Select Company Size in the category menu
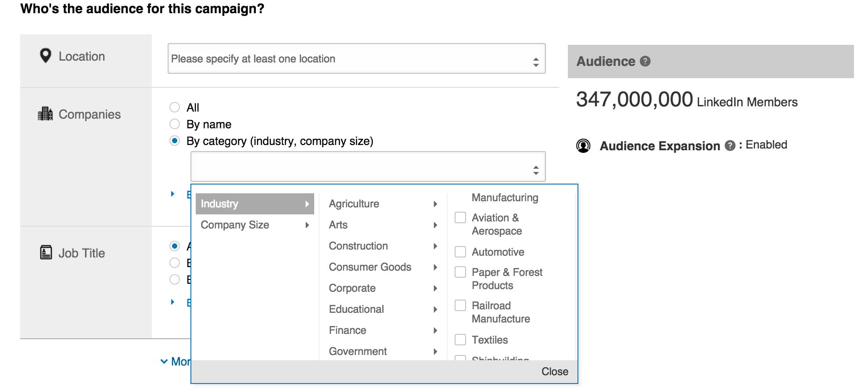 (x=235, y=225)
